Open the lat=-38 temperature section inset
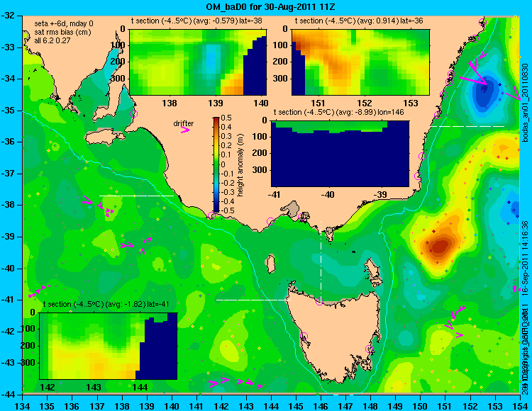The width and height of the screenshot is (532, 411). pyautogui.click(x=198, y=62)
